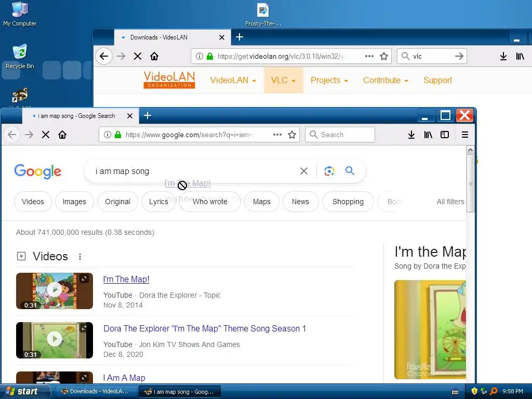532x399 pixels.
Task: Open library icon in the Google Search window
Action: pyautogui.click(x=428, y=135)
